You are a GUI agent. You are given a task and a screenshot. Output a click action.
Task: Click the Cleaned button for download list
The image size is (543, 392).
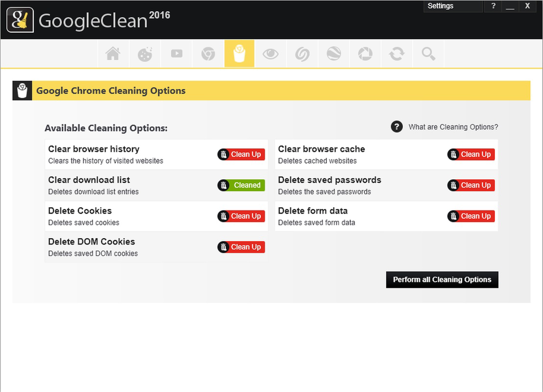tap(241, 185)
